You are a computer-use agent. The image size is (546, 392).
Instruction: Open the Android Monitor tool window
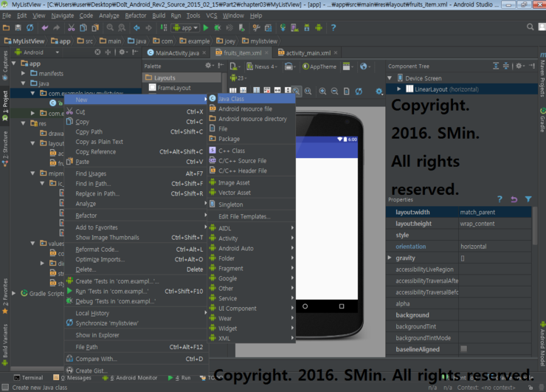pos(130,378)
